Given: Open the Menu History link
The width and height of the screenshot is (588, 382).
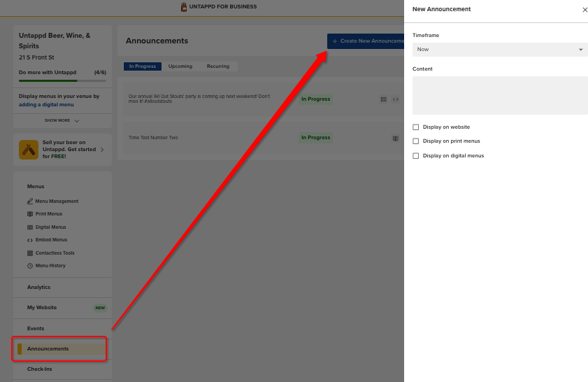Looking at the screenshot, I should coord(50,266).
